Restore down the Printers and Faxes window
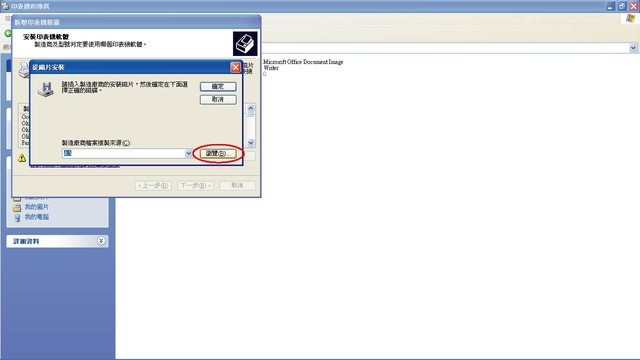Viewport: 640px width, 360px height. [622, 6]
